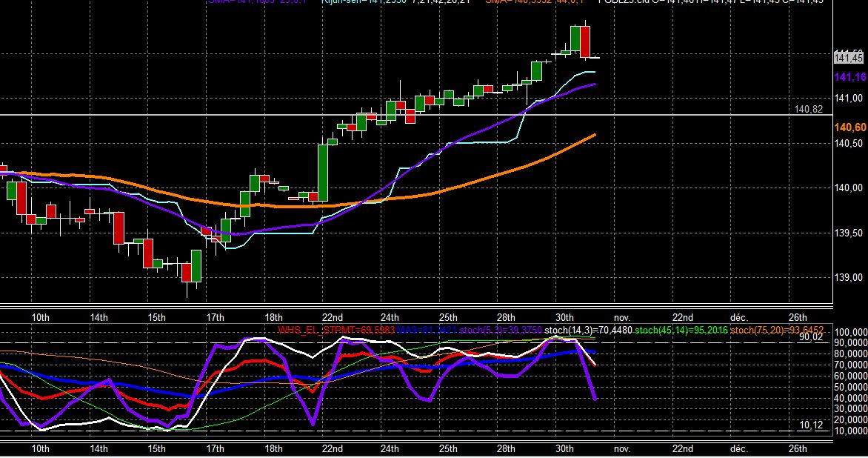
Task: Click the current price tag 141,45
Action: click(x=849, y=58)
